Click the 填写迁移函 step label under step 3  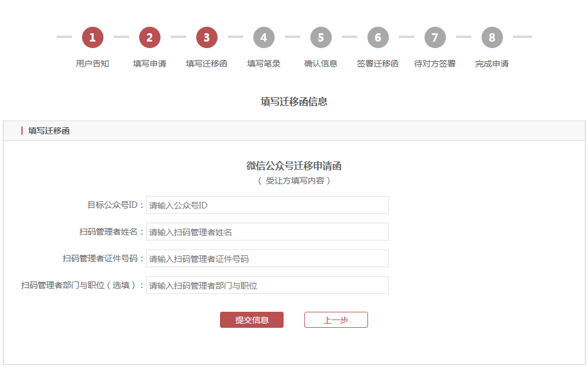[x=207, y=64]
